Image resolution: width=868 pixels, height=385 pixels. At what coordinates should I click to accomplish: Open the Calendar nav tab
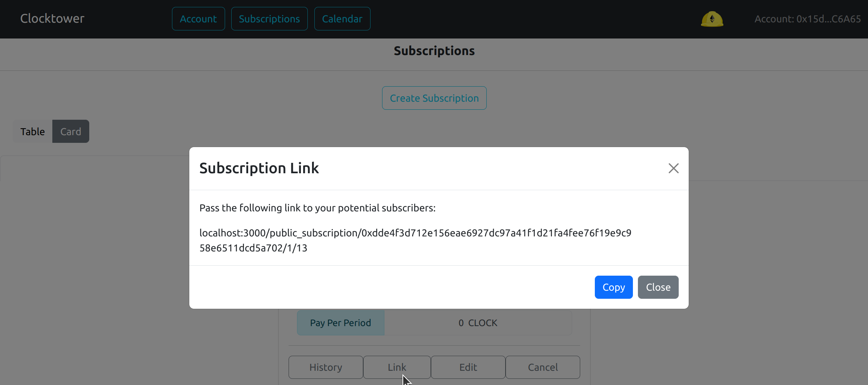tap(342, 19)
